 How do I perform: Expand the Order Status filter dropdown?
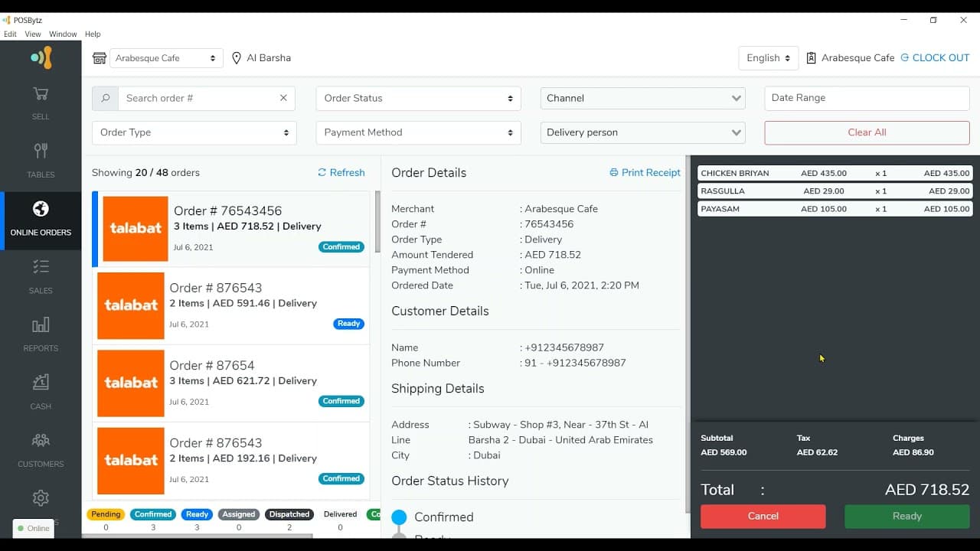[418, 98]
